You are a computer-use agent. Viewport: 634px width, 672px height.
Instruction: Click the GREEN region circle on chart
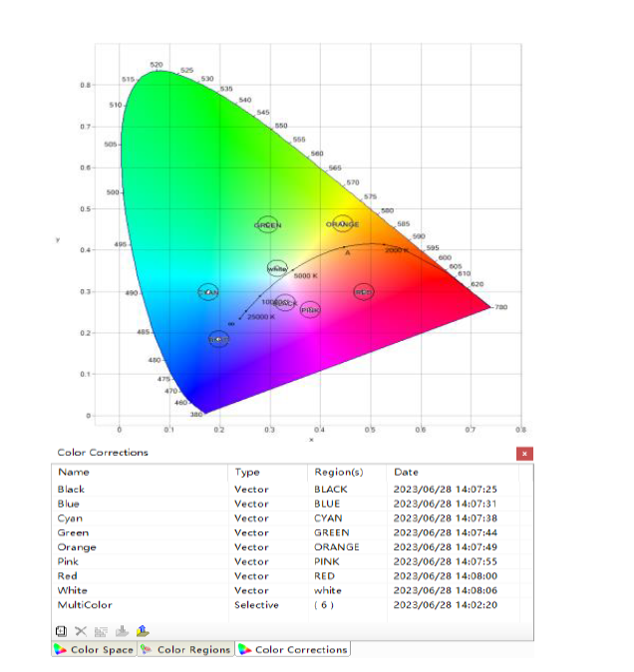[268, 224]
